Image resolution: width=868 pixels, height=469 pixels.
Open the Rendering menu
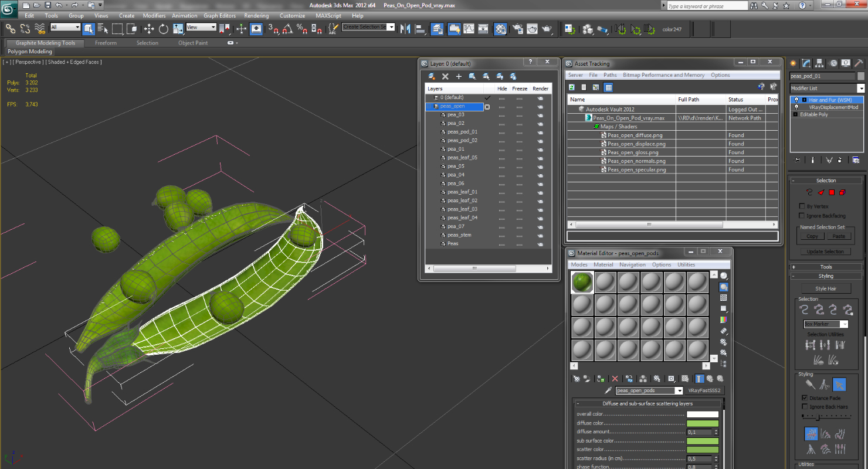[x=256, y=16]
